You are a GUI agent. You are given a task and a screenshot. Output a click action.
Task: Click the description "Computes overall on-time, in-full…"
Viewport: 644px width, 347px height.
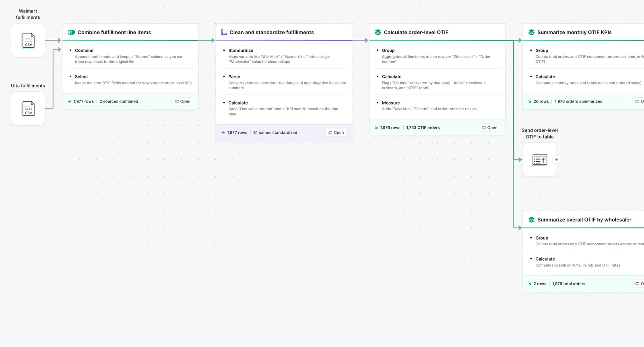(x=578, y=265)
